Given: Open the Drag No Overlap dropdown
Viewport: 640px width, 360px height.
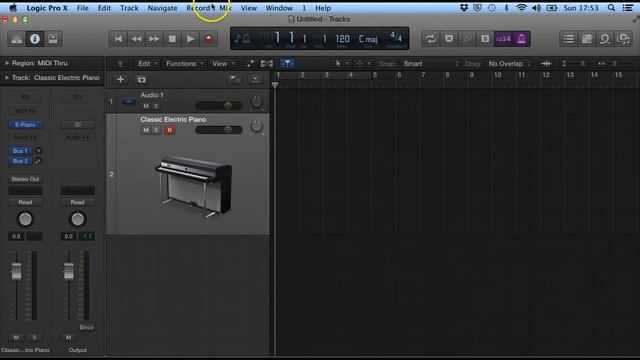Looking at the screenshot, I should pyautogui.click(x=509, y=64).
